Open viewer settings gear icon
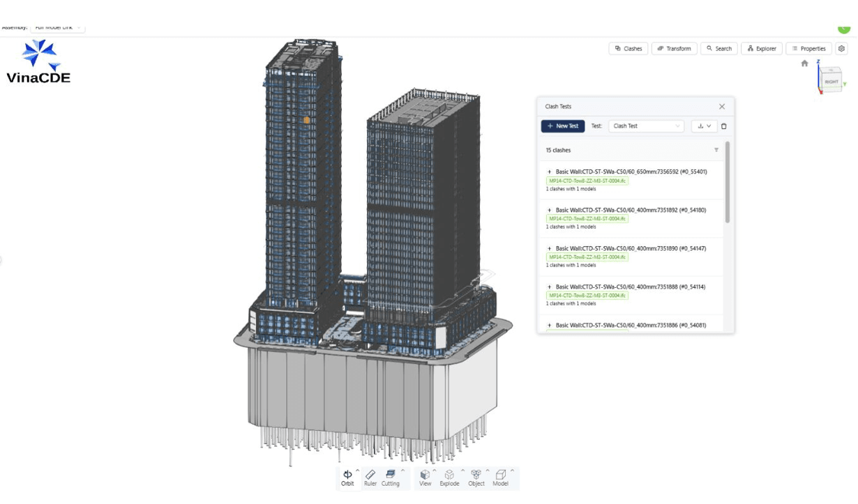The image size is (858, 504). click(842, 49)
